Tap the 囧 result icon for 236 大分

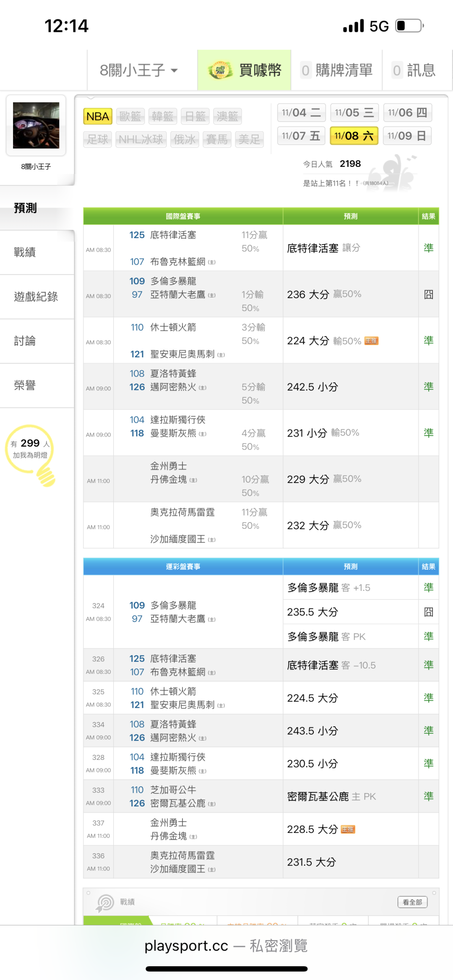[428, 294]
